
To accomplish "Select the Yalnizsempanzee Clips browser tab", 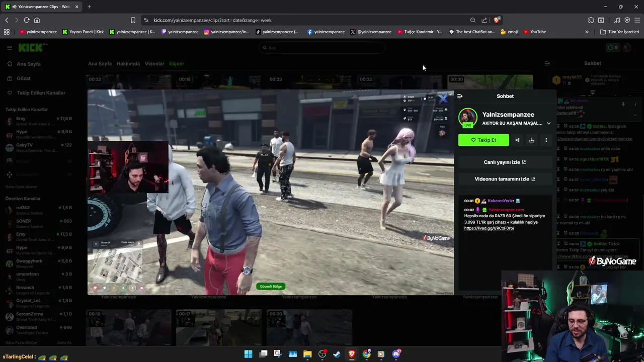I will click(x=42, y=7).
